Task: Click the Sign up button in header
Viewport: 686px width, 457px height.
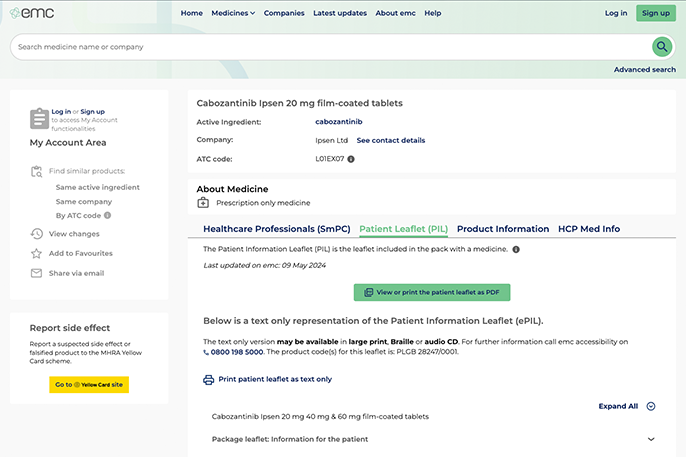Action: click(x=656, y=13)
